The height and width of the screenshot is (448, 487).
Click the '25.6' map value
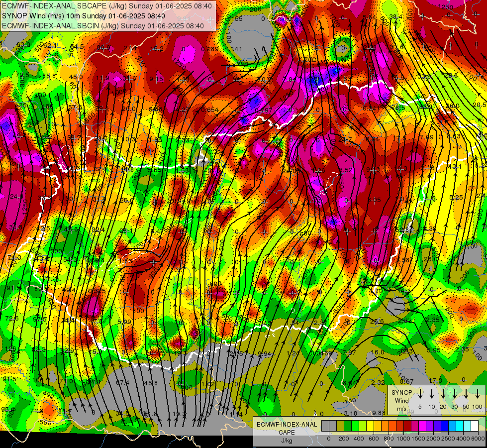pos(377,321)
